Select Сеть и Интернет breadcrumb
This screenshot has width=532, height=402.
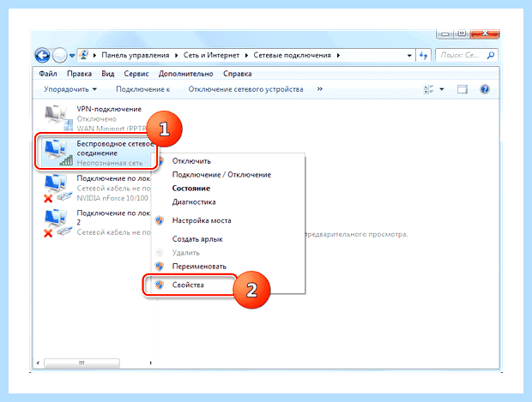point(211,55)
